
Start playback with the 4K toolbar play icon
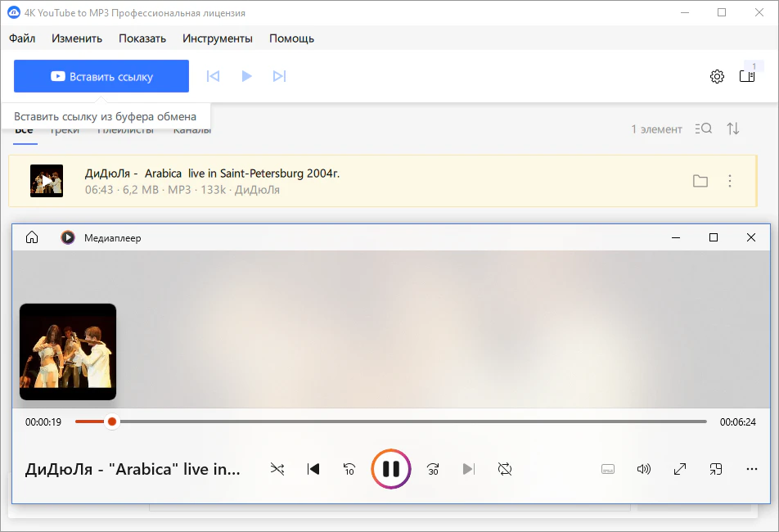click(x=246, y=76)
